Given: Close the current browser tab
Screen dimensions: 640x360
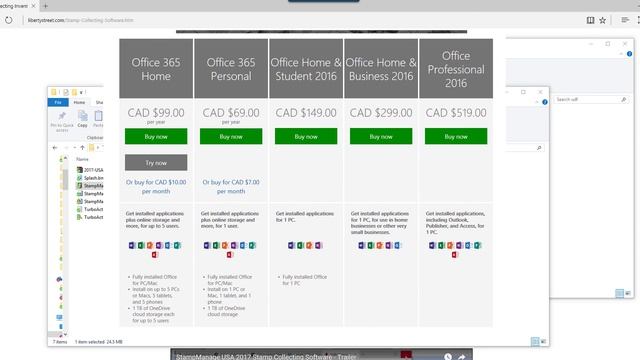Looking at the screenshot, I should [x=34, y=6].
